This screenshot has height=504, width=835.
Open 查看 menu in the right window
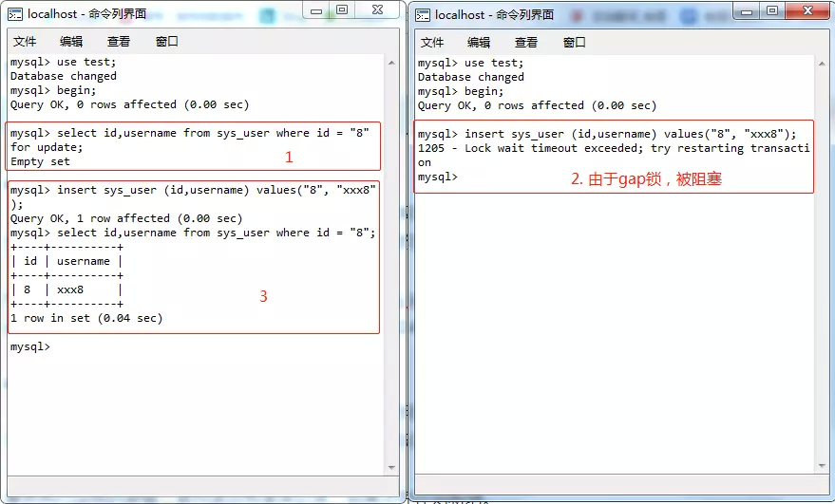coord(526,43)
